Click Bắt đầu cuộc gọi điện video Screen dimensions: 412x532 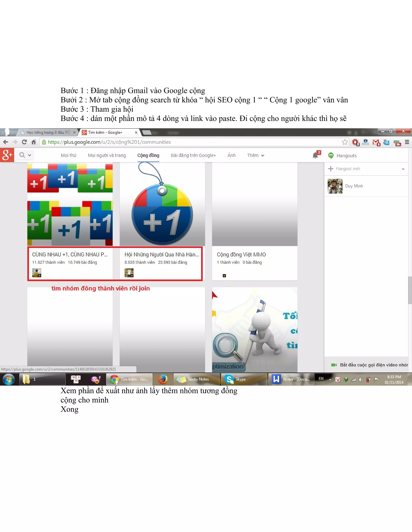pos(374,365)
